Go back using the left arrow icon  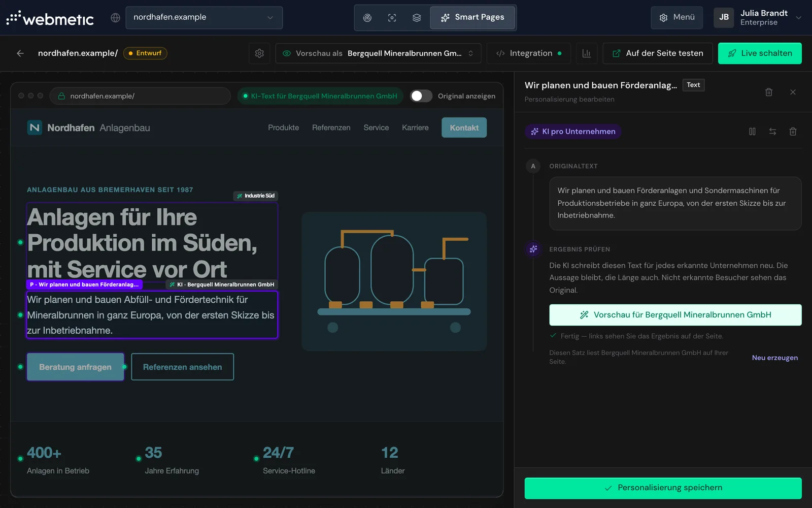point(20,53)
